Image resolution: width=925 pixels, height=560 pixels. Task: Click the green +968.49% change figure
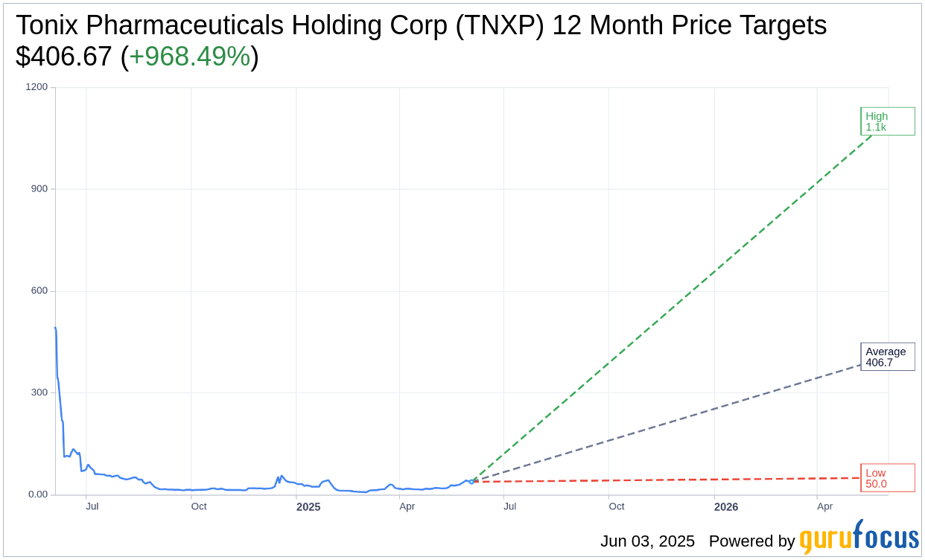pos(190,57)
